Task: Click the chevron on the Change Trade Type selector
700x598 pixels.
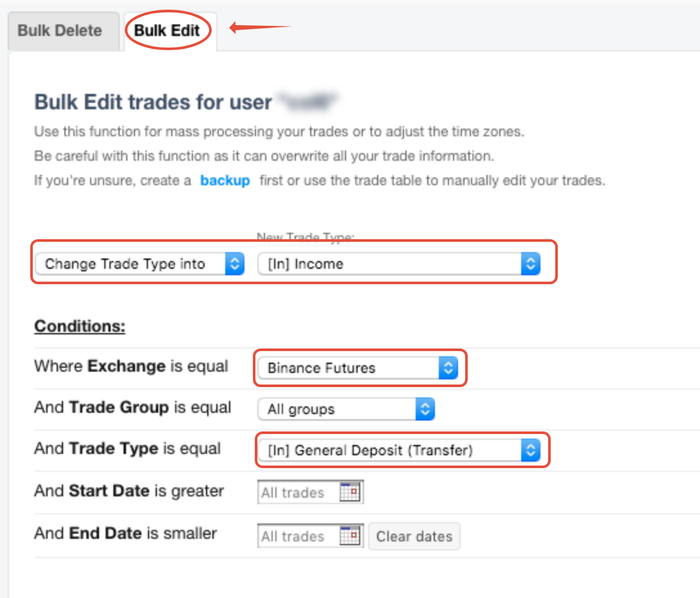Action: 235,263
